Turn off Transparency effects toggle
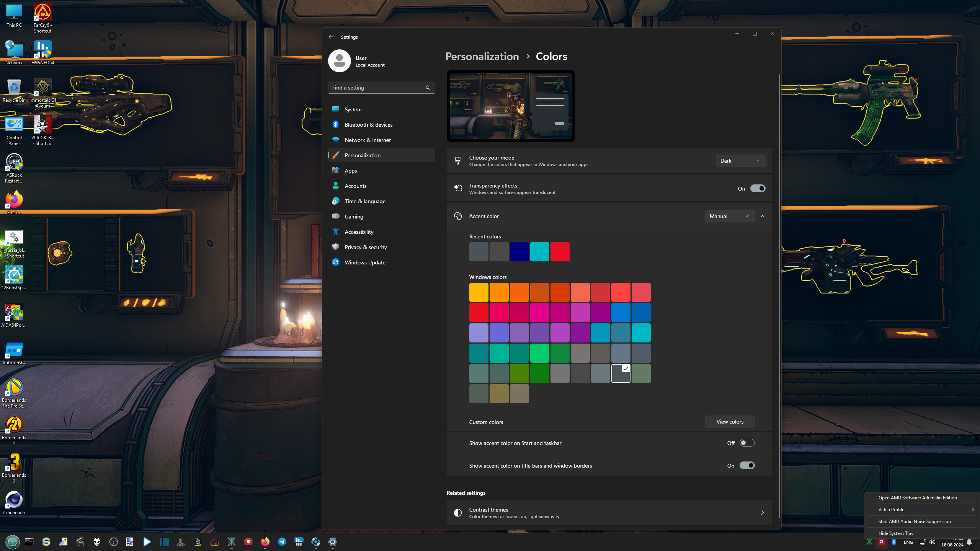Viewport: 980px width, 551px height. coord(758,188)
